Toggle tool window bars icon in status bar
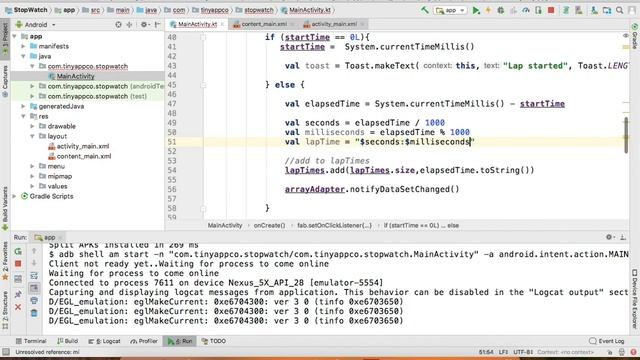 click(6, 352)
